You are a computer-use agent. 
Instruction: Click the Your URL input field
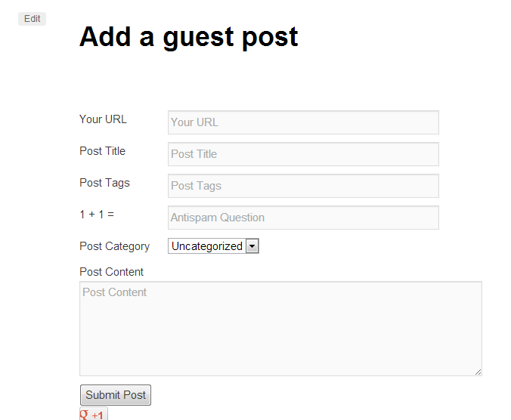coord(302,122)
